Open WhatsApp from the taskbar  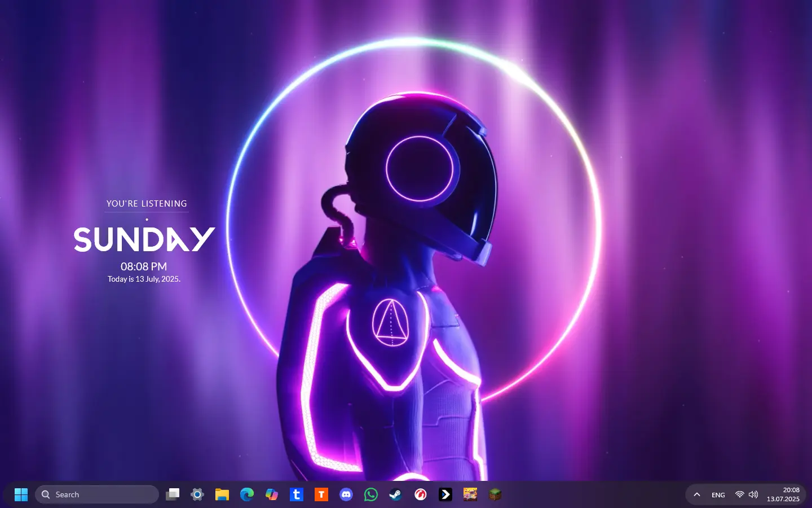point(371,494)
